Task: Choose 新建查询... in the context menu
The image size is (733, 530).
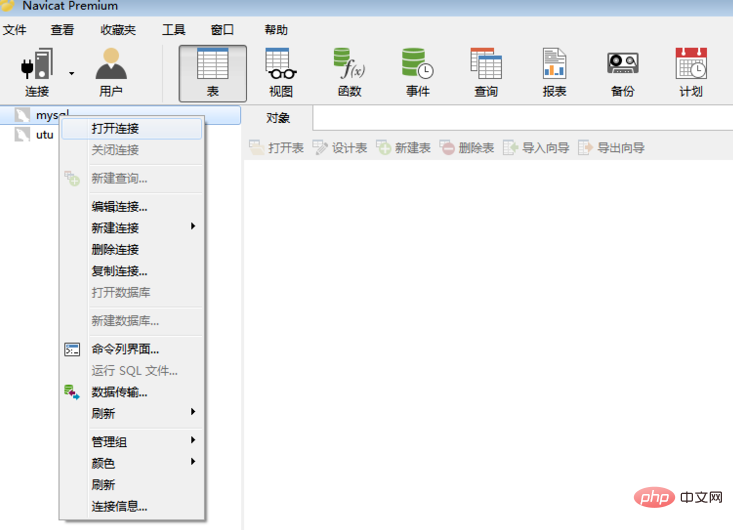Action: click(132, 179)
